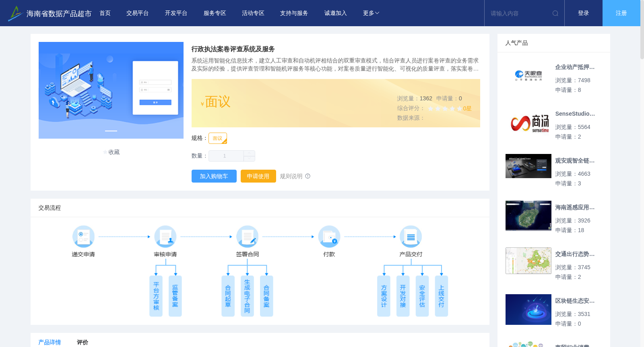Open the SenseStudio product title

click(x=575, y=114)
